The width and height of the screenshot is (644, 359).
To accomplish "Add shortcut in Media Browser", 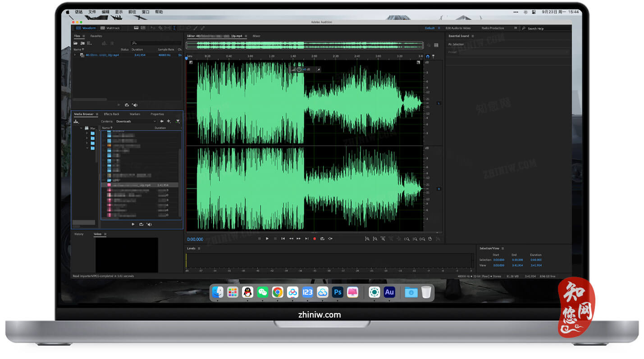I will [x=169, y=121].
